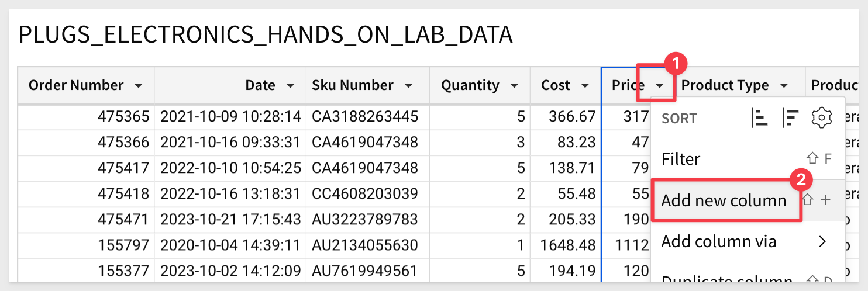Expand the Quantity column menu arrow
Viewport: 868px width, 291px height.
tap(514, 86)
